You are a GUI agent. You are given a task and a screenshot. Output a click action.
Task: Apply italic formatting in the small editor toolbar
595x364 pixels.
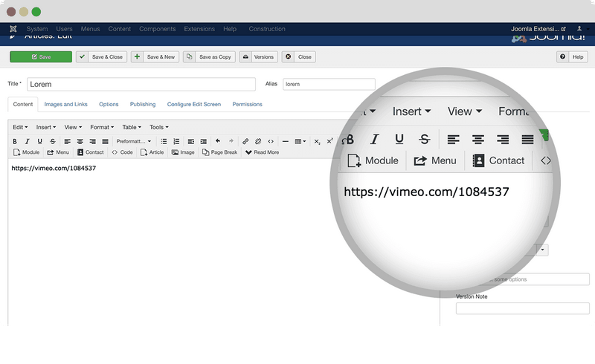pyautogui.click(x=28, y=141)
